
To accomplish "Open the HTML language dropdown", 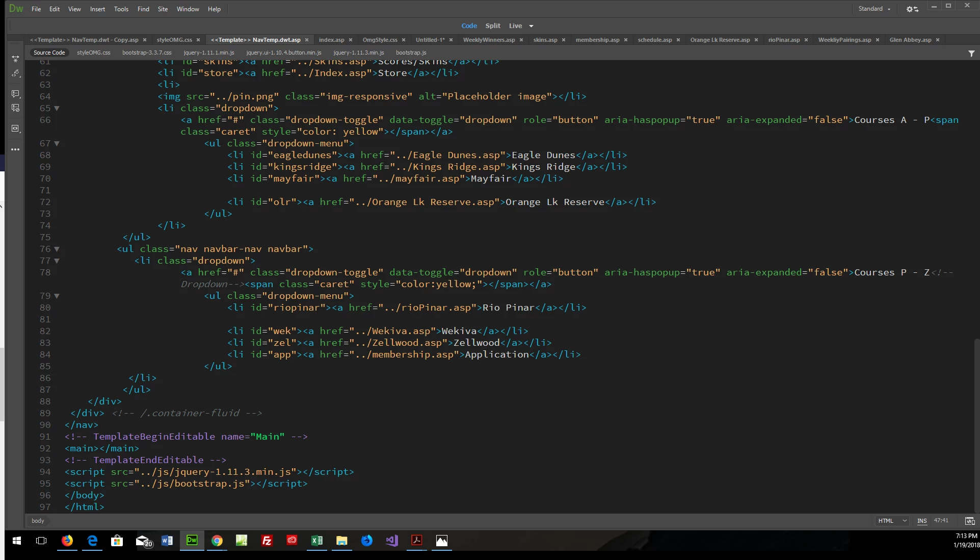I will (x=892, y=521).
